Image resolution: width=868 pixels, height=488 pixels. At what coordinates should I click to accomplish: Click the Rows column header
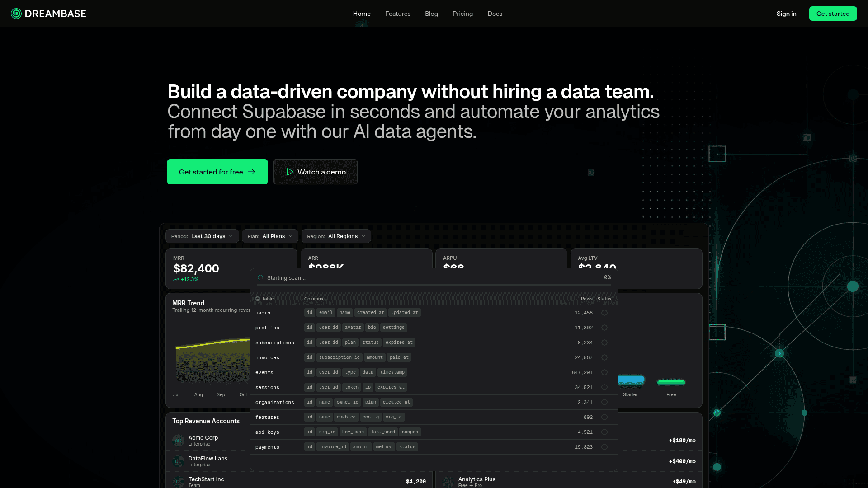pos(586,299)
